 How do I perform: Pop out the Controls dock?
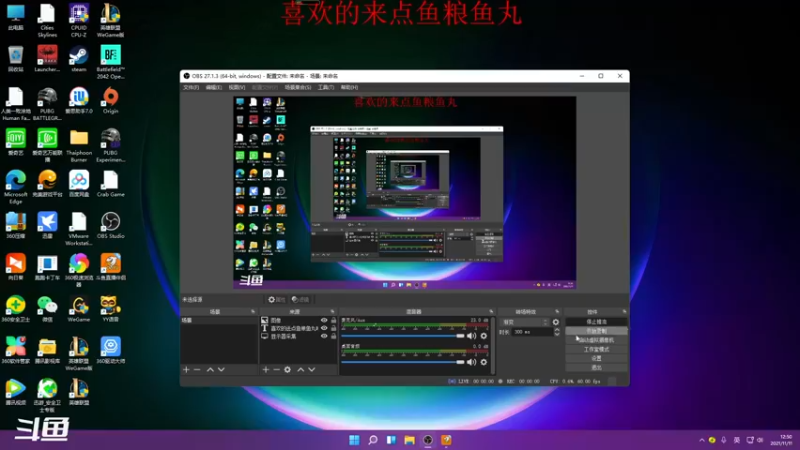[624, 311]
